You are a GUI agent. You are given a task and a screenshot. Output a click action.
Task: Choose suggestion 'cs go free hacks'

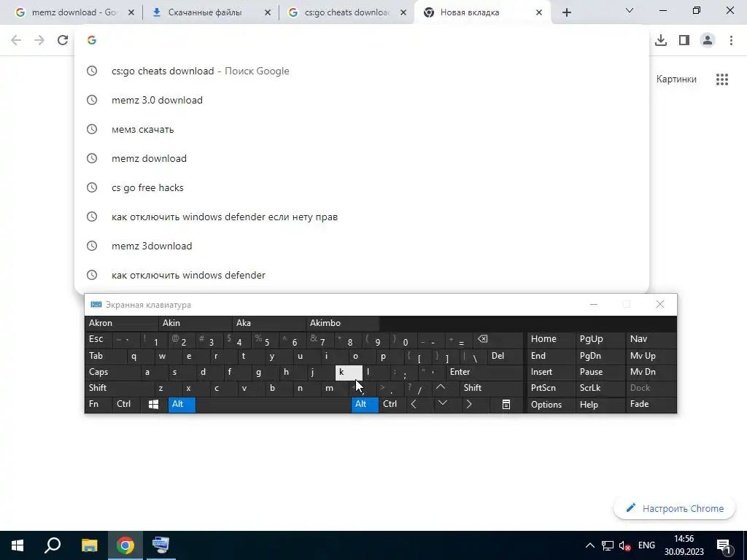coord(362,187)
